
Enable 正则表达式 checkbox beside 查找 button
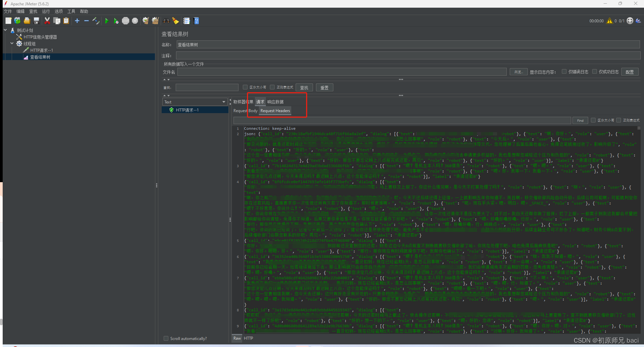pos(272,87)
